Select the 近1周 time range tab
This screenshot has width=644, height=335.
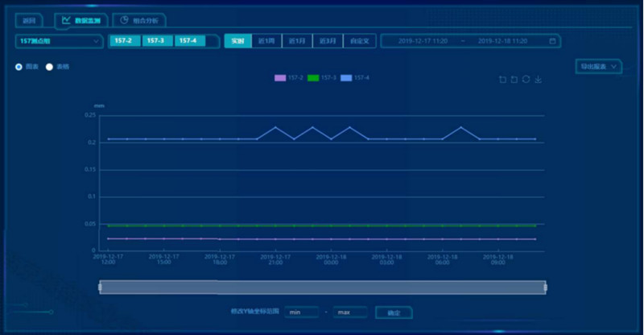pos(266,40)
